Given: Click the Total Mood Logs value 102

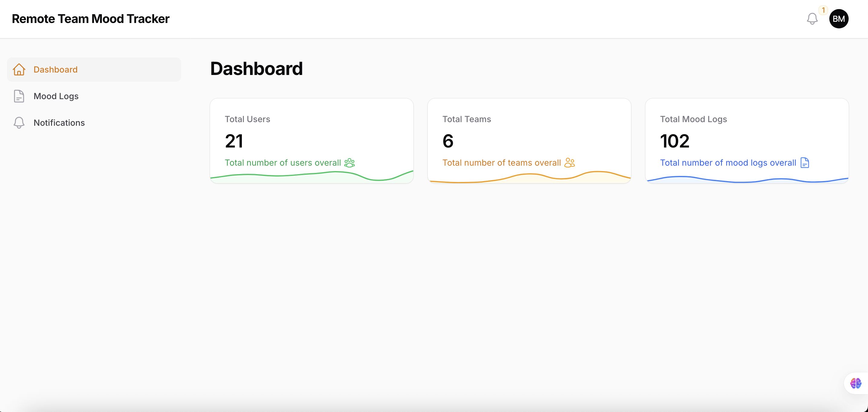Looking at the screenshot, I should click(x=675, y=141).
